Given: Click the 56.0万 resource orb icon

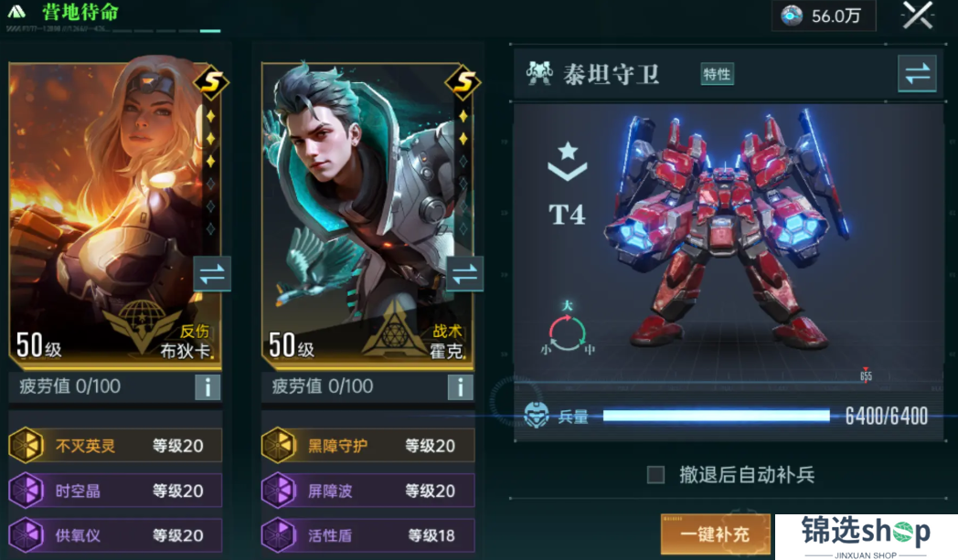Looking at the screenshot, I should [x=792, y=16].
